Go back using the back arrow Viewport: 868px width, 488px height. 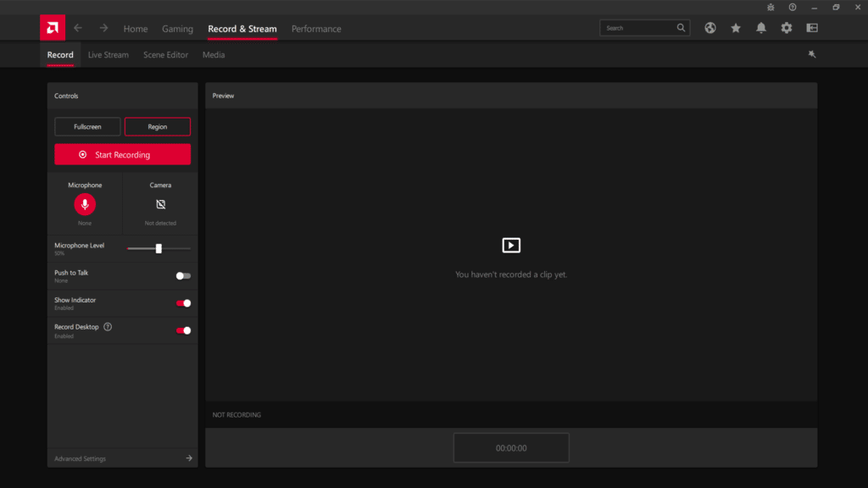[78, 28]
